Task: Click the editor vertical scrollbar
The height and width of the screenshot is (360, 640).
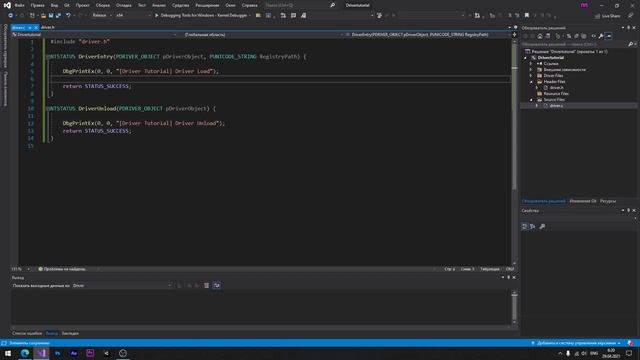Action: tap(514, 151)
